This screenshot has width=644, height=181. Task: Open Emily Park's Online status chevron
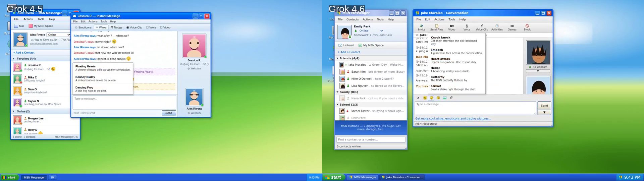pos(381,31)
